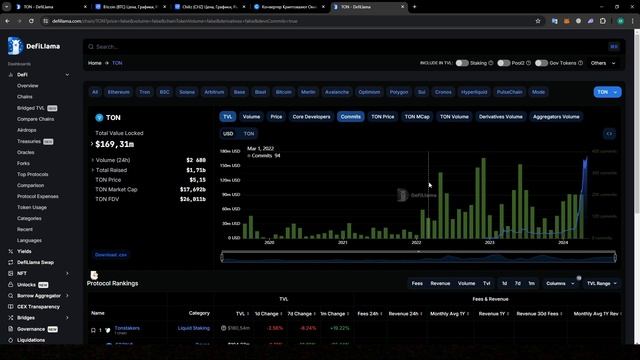This screenshot has width=640, height=360.
Task: Expand the Total Value Locked figure
Action: tap(92, 144)
